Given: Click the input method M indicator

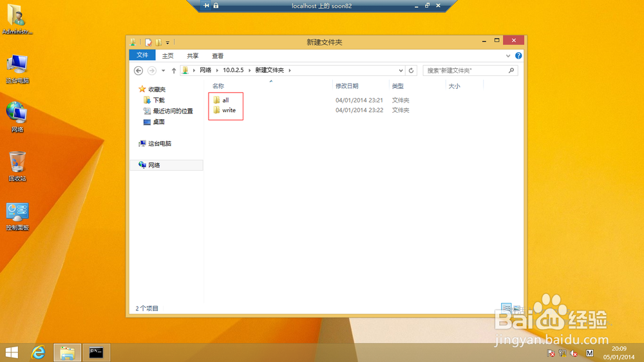Looking at the screenshot, I should coord(590,353).
